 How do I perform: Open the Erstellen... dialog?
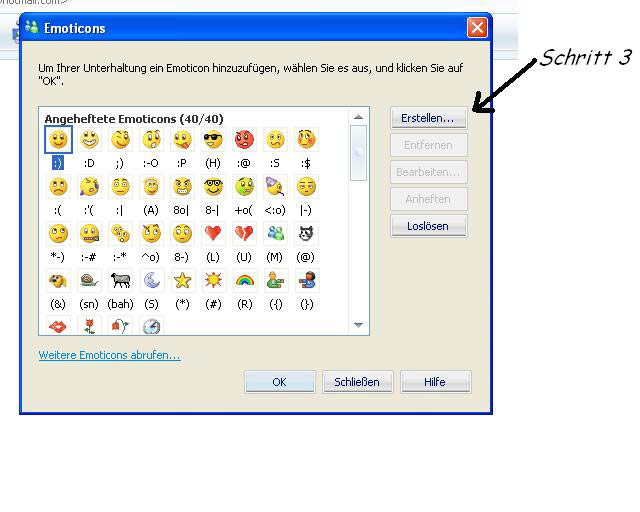(429, 118)
